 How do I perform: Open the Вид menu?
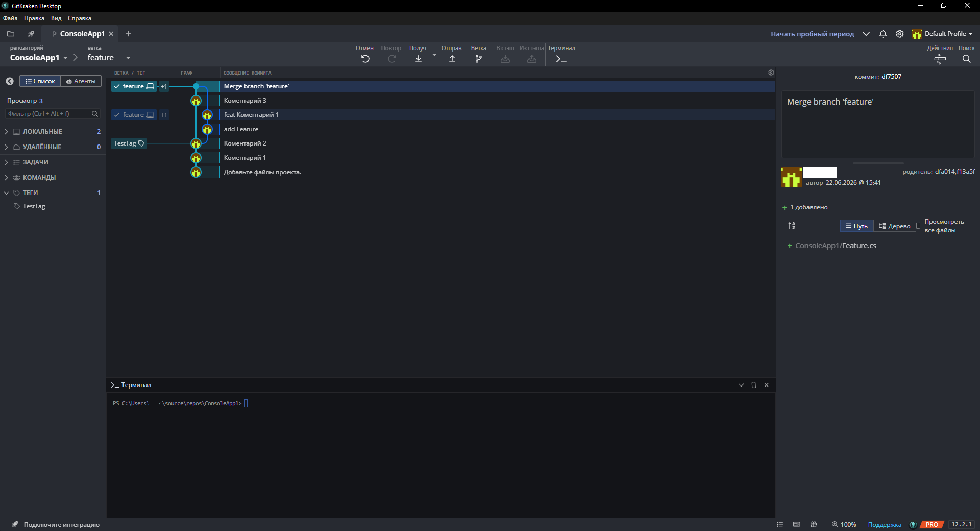[x=56, y=18]
